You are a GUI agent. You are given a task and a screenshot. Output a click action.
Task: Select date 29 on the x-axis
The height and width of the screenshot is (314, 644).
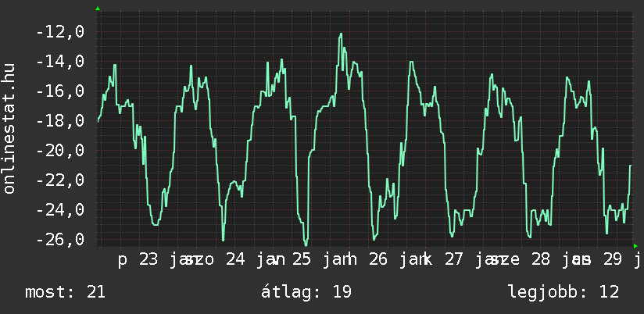[x=613, y=260]
